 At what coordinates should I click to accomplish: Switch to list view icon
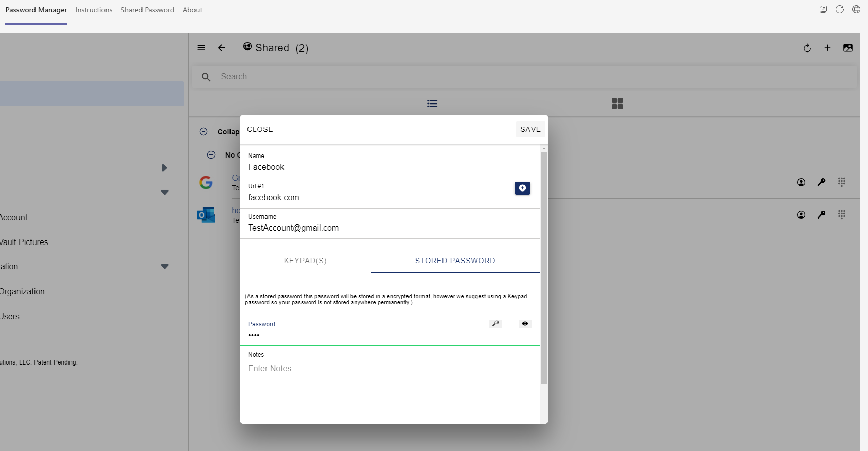coord(432,103)
